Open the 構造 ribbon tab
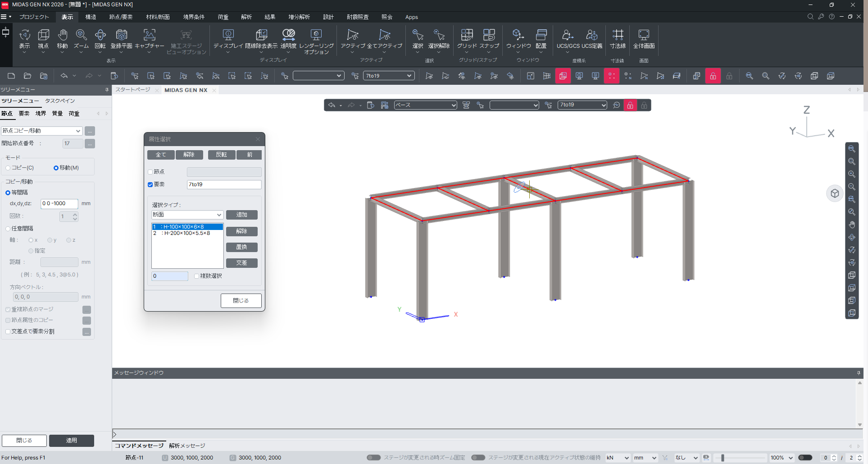Image resolution: width=868 pixels, height=464 pixels. 91,17
